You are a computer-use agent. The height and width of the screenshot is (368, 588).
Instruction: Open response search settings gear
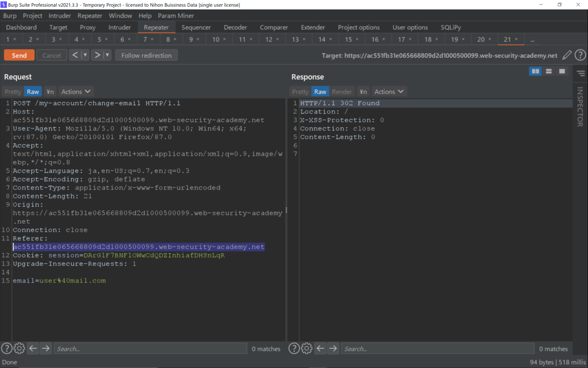pos(306,348)
